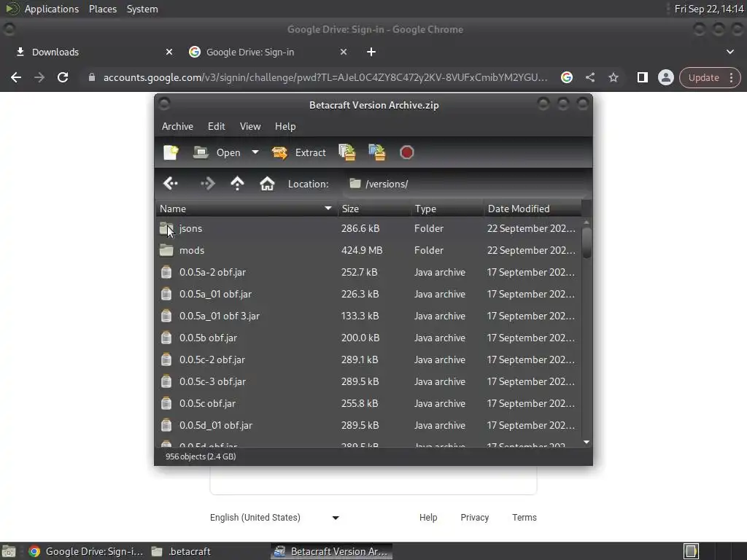Open the Help menu in archive manager
This screenshot has width=747, height=560.
point(285,126)
